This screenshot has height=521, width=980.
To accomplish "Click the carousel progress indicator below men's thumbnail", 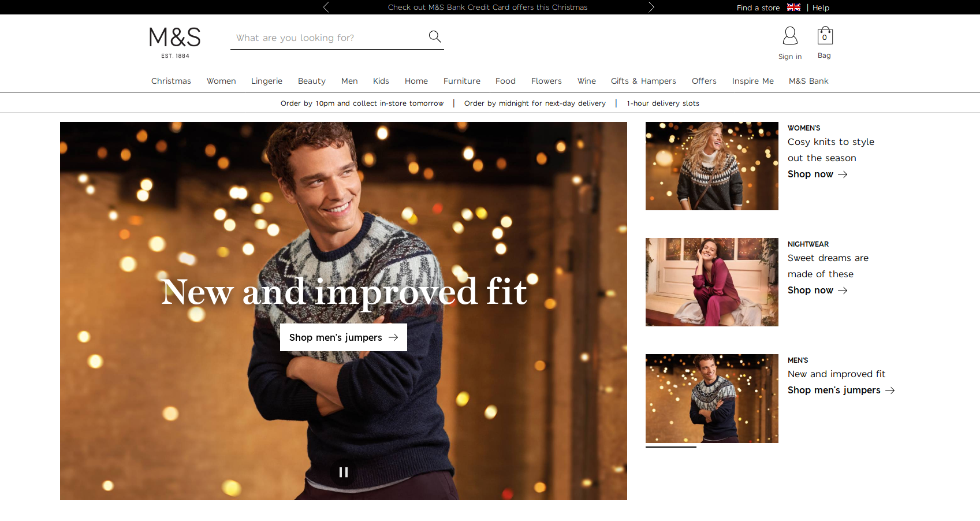I will [x=670, y=448].
